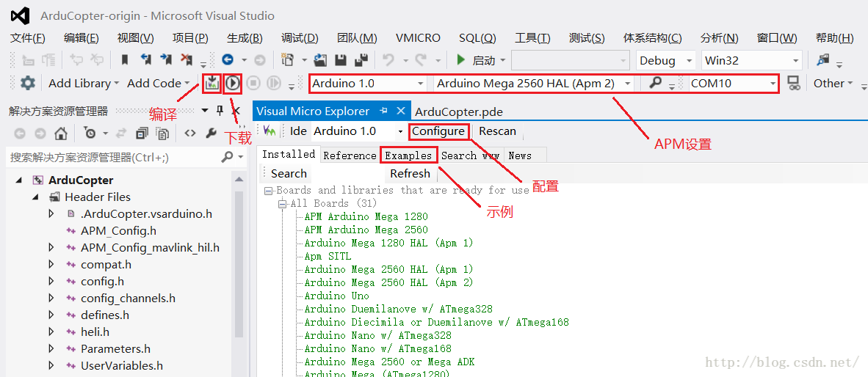The width and height of the screenshot is (868, 377).
Task: Click the Refresh button
Action: coord(411,174)
